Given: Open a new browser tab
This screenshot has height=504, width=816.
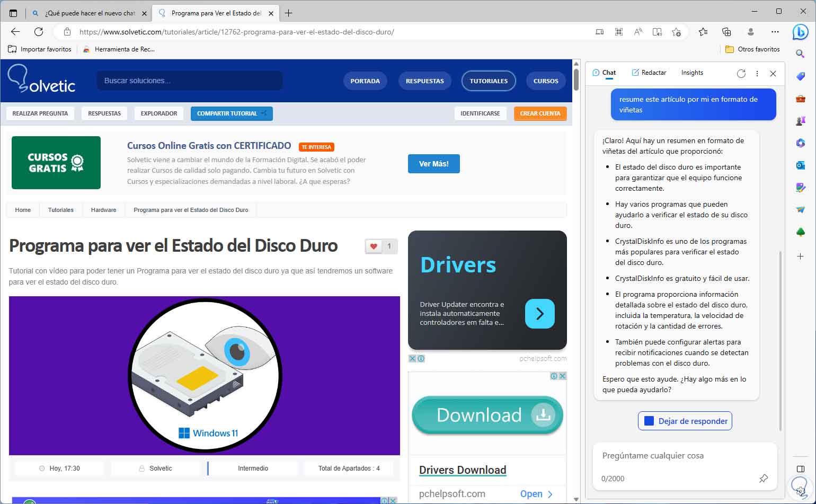Looking at the screenshot, I should (x=289, y=13).
